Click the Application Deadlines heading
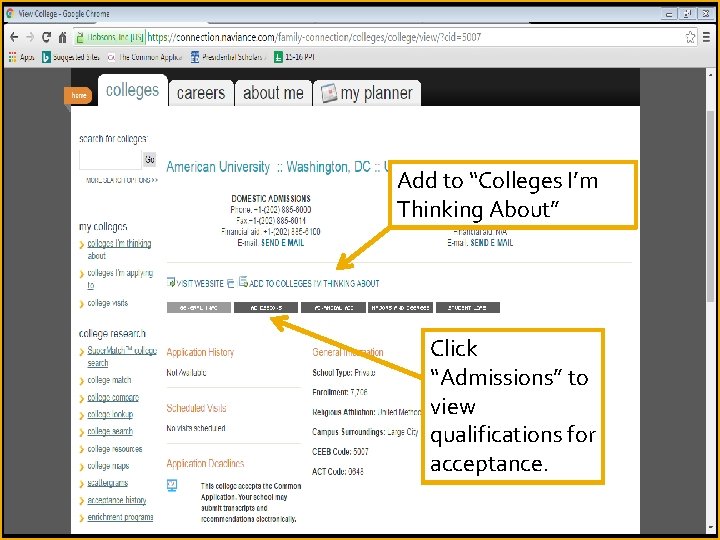Viewport: 720px width, 540px height. click(x=205, y=463)
